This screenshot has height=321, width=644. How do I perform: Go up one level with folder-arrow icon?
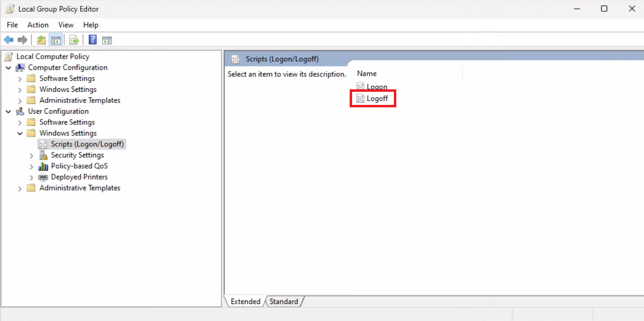point(42,40)
